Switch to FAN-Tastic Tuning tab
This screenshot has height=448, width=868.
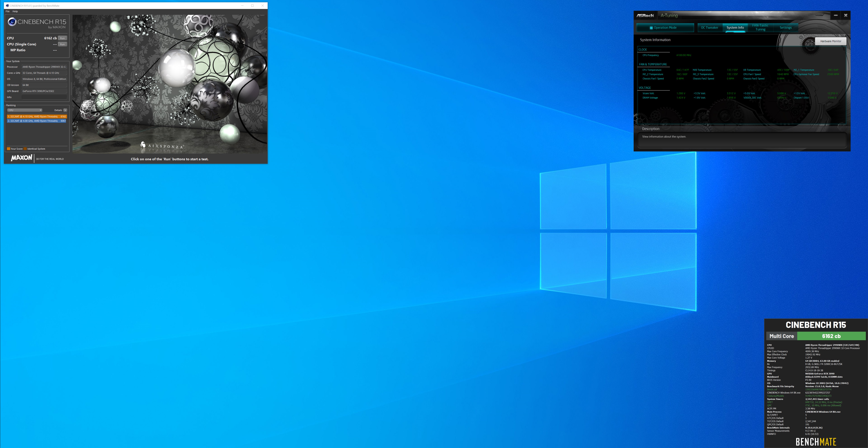coord(760,28)
